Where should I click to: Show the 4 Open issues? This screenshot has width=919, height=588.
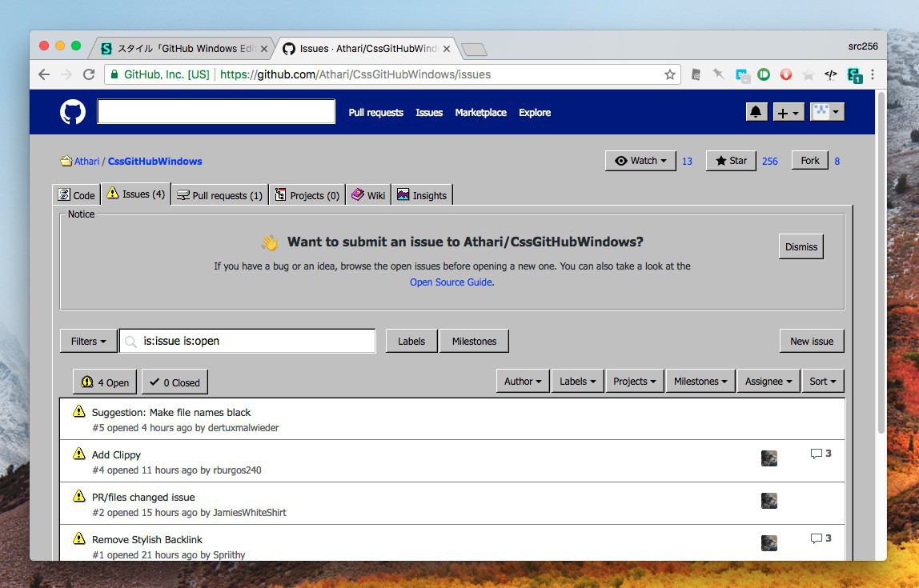coord(105,382)
